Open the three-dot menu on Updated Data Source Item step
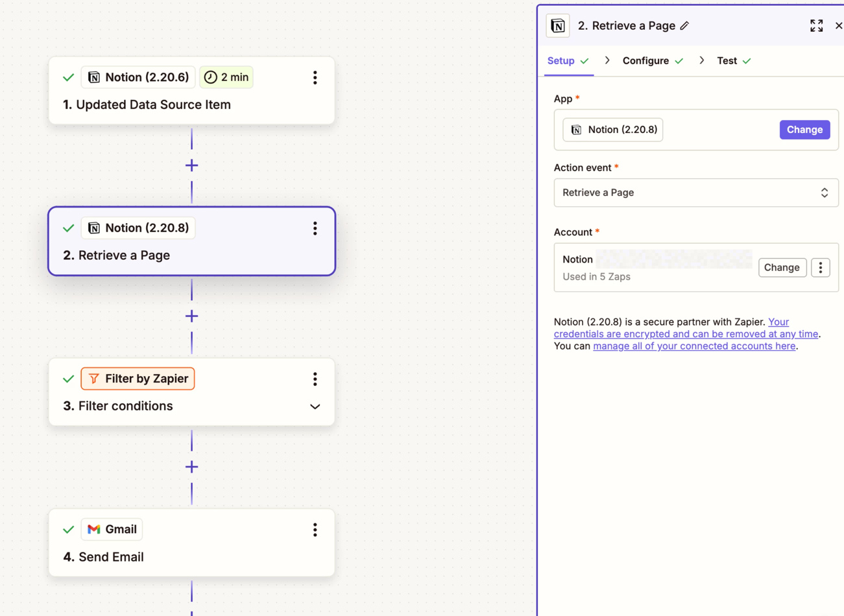This screenshot has height=616, width=844. pos(315,78)
